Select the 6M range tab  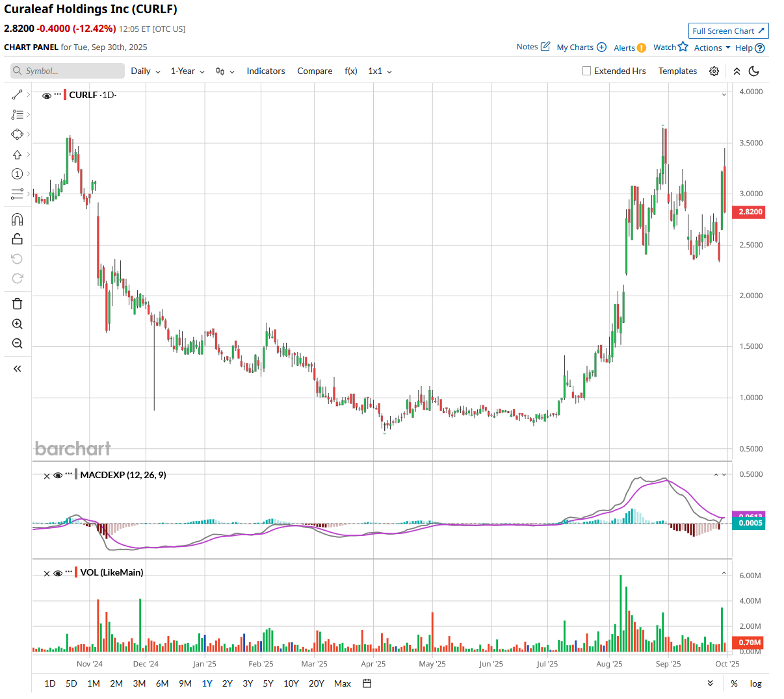pos(163,683)
